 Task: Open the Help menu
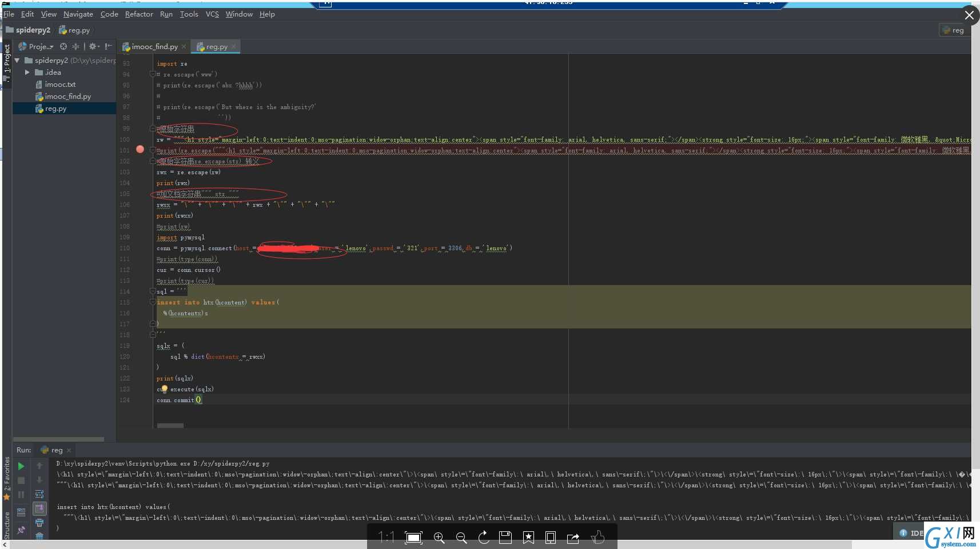tap(267, 14)
